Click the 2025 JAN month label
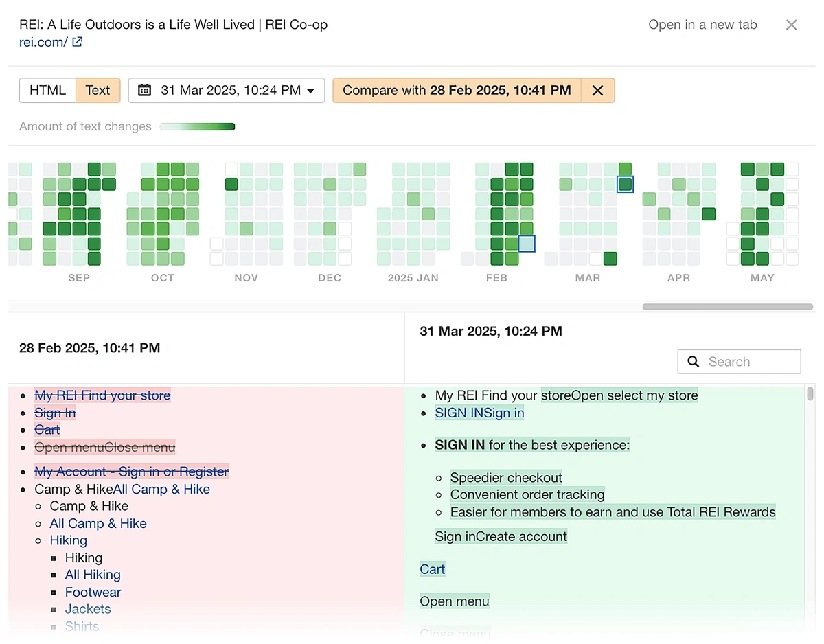The image size is (824, 644). click(x=413, y=278)
